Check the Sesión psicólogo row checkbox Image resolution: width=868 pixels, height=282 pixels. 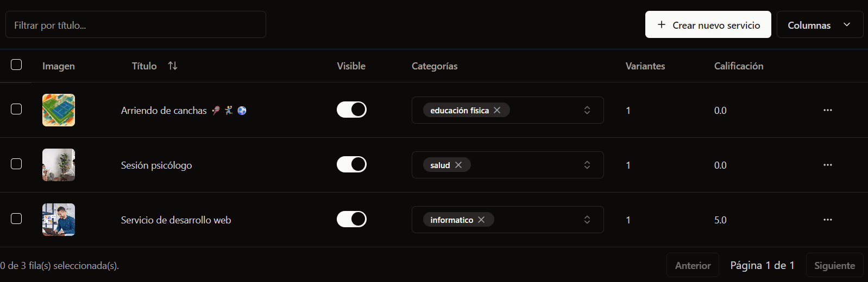[16, 164]
